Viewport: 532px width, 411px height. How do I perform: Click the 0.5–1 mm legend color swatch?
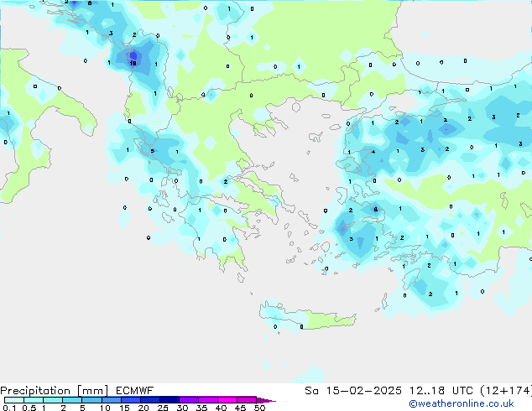tap(34, 400)
